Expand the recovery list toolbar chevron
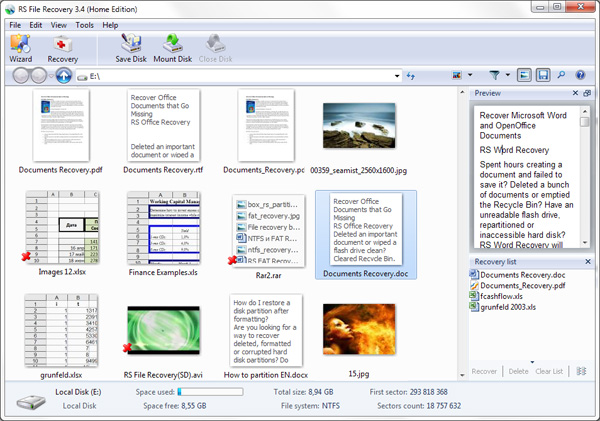600x421 pixels. pyautogui.click(x=532, y=362)
